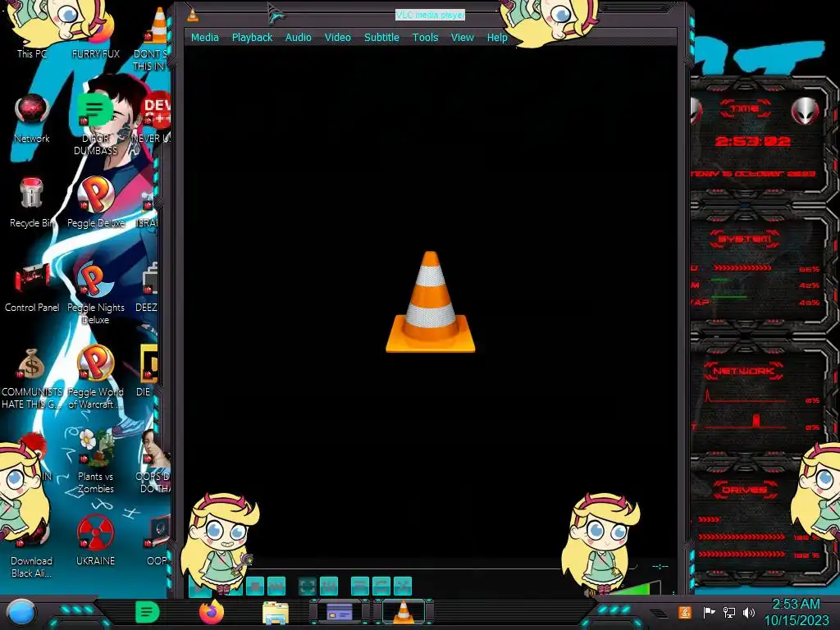This screenshot has width=840, height=630.
Task: Click the TIME widget header
Action: coord(745,109)
